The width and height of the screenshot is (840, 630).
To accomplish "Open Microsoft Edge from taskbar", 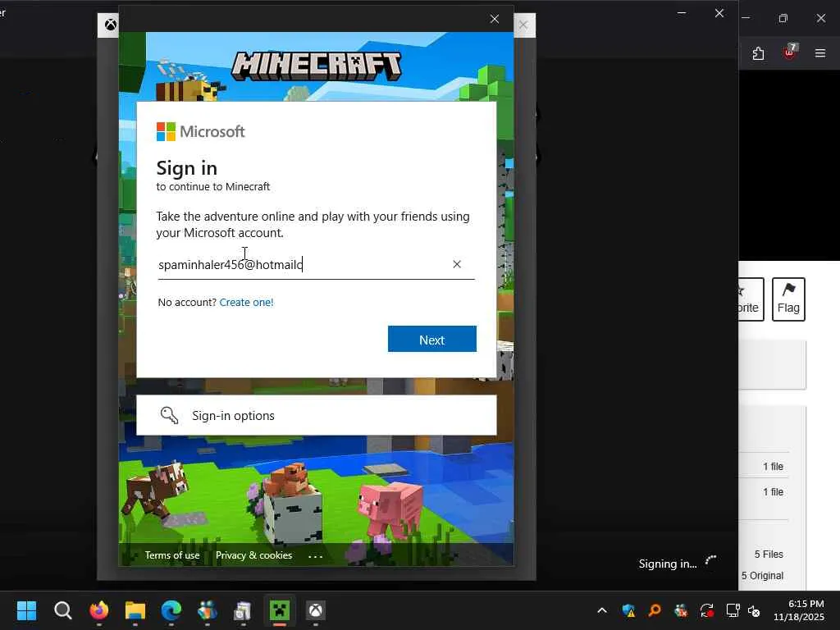I will tap(171, 610).
